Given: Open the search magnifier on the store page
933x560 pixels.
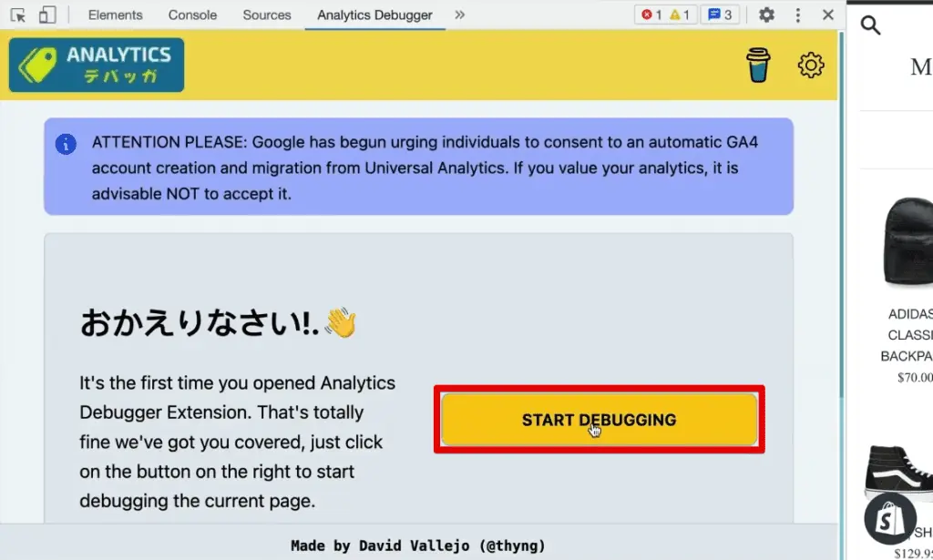Looking at the screenshot, I should tap(870, 25).
